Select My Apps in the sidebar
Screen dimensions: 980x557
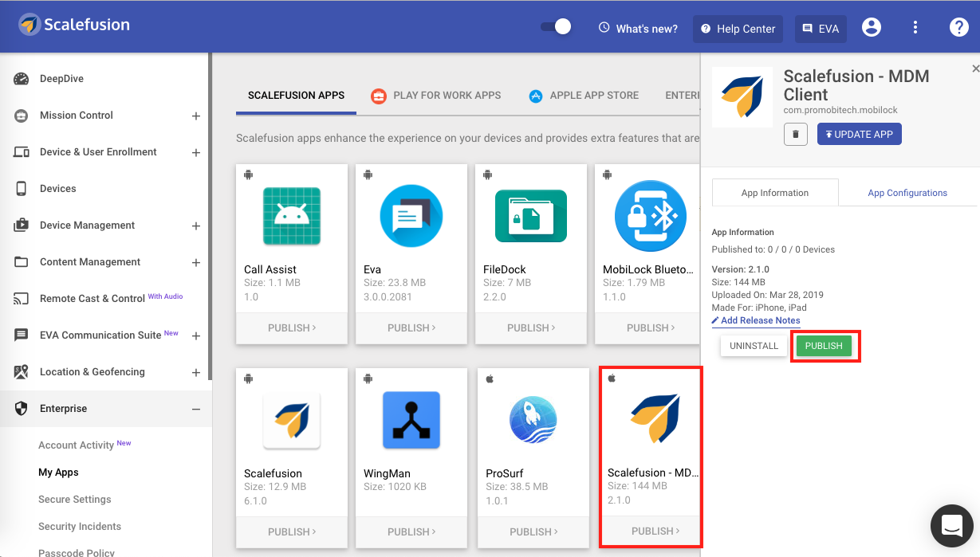58,473
